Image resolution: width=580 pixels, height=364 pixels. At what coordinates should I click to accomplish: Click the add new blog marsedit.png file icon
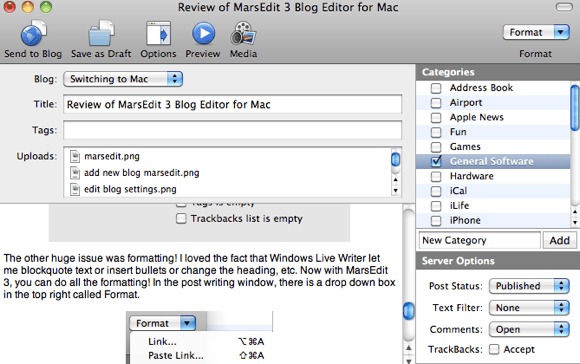tap(75, 173)
